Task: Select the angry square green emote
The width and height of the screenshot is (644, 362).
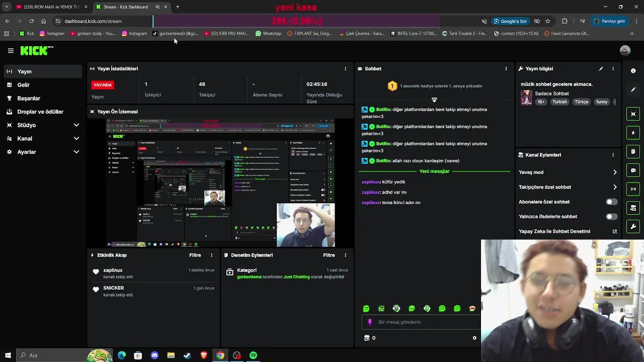Action: tap(381, 308)
